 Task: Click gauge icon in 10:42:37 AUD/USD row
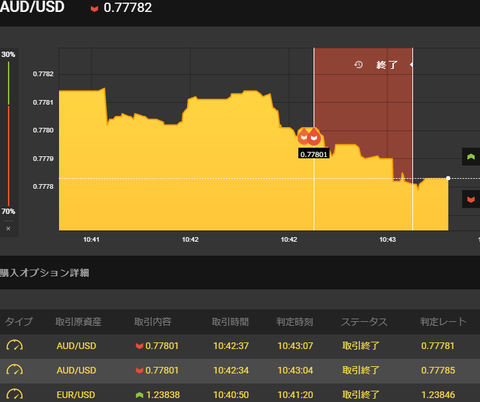(x=15, y=345)
